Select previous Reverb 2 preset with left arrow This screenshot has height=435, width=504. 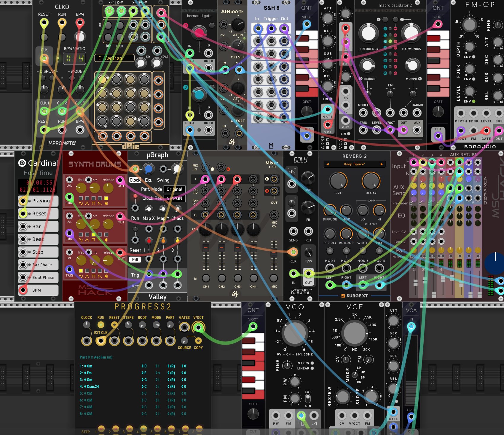pos(327,164)
